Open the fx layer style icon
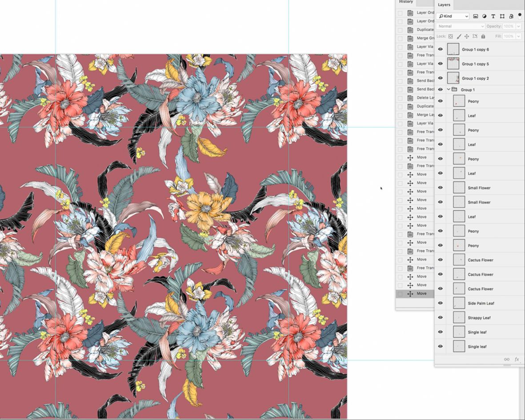525x420 pixels. pyautogui.click(x=517, y=359)
